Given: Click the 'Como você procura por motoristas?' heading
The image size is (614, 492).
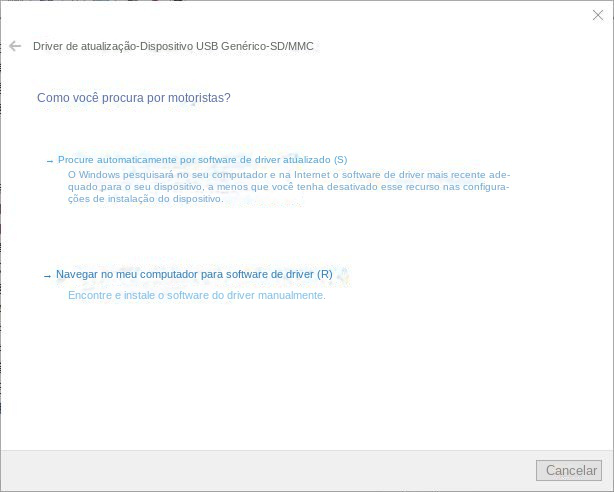Looking at the screenshot, I should [134, 98].
